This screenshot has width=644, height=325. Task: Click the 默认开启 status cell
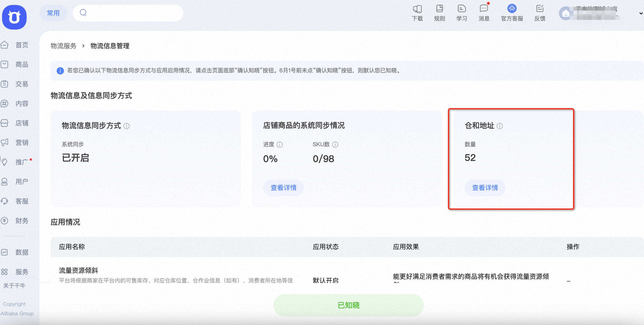pyautogui.click(x=326, y=280)
